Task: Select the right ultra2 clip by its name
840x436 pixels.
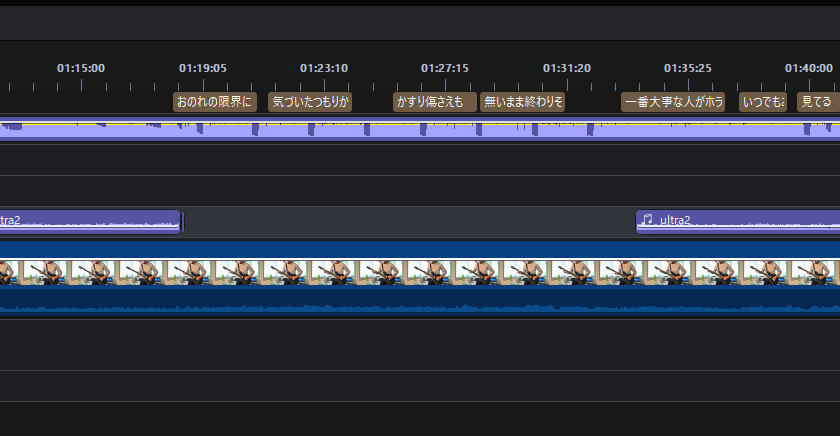Action: point(675,220)
